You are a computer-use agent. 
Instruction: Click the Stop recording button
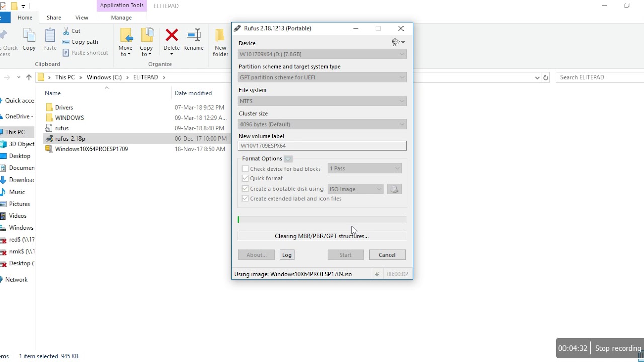[x=618, y=348]
